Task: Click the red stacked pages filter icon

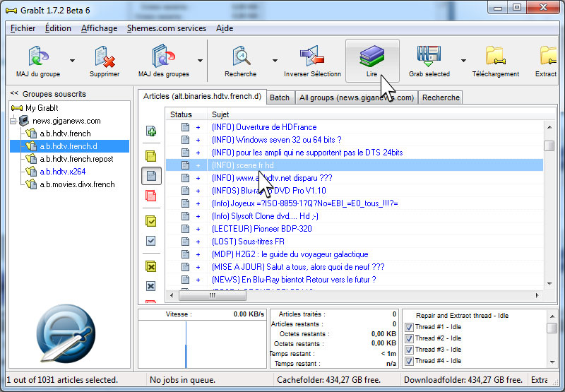Action: click(151, 196)
